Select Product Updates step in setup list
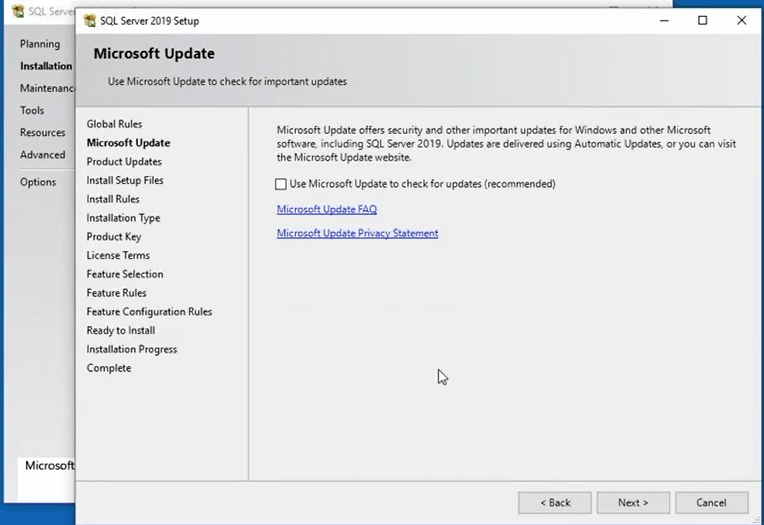The image size is (764, 525). pyautogui.click(x=124, y=162)
